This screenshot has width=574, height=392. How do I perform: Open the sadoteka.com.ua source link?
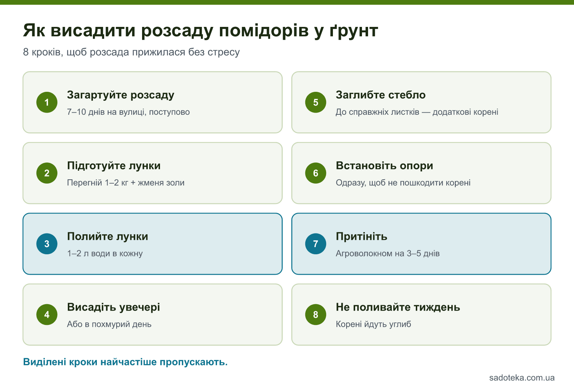coord(522,378)
